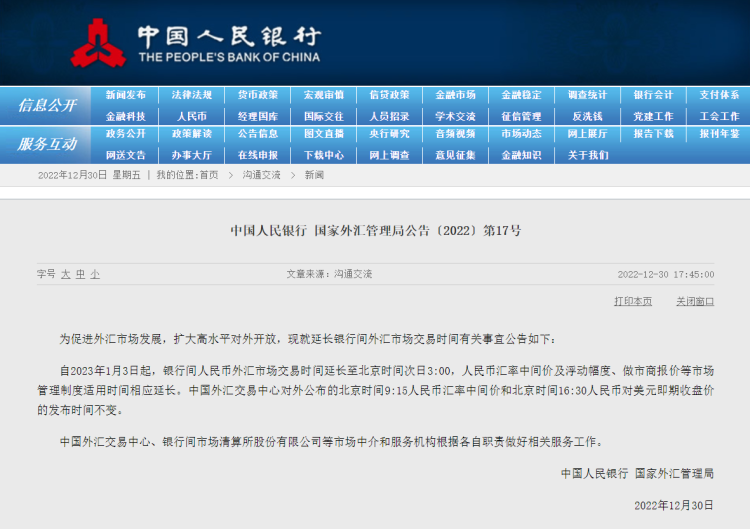Go to 办事大厅 section
The image size is (750, 529).
tap(191, 155)
